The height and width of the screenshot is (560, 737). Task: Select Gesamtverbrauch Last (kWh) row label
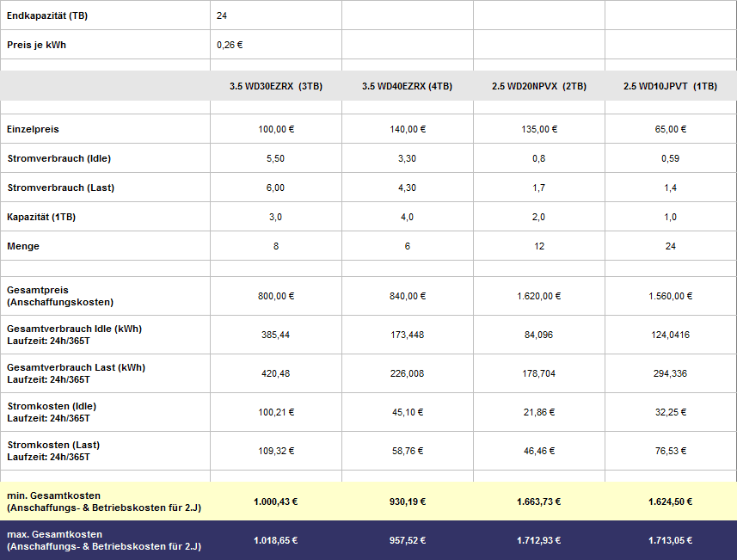[x=105, y=373]
